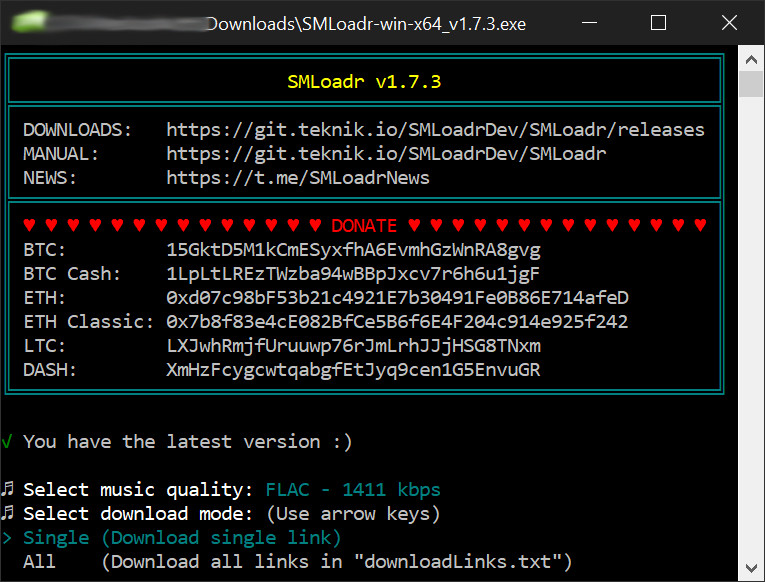The image size is (765, 582).
Task: Click the BTC Cash address starting 1LpLtLREz
Action: 353,274
